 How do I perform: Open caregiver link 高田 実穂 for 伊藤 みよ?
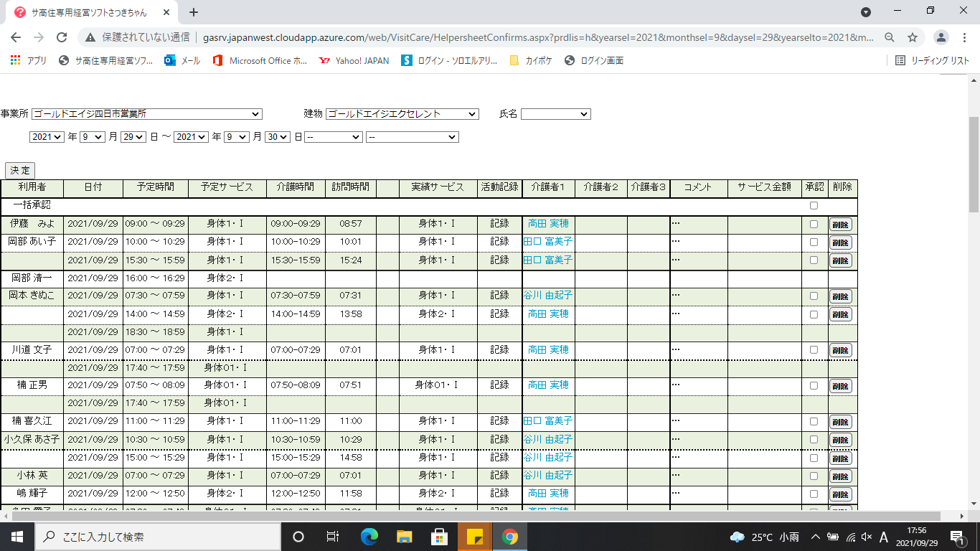click(x=548, y=224)
